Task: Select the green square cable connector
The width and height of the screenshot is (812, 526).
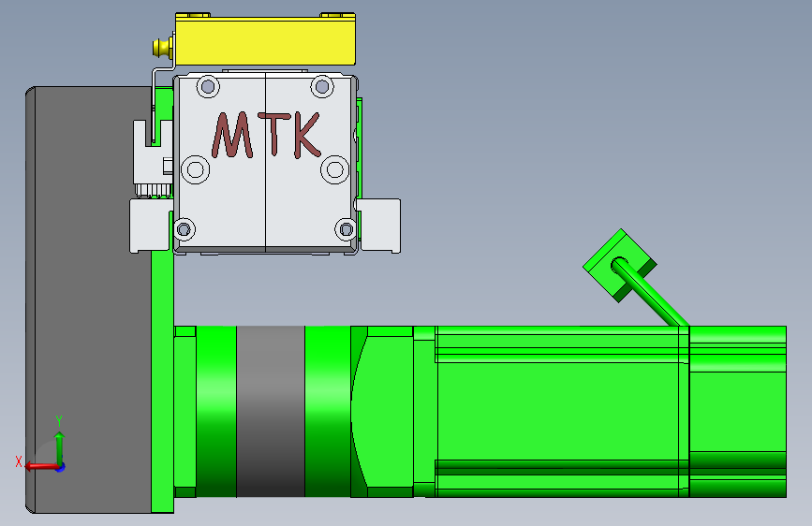Action: coord(619,266)
